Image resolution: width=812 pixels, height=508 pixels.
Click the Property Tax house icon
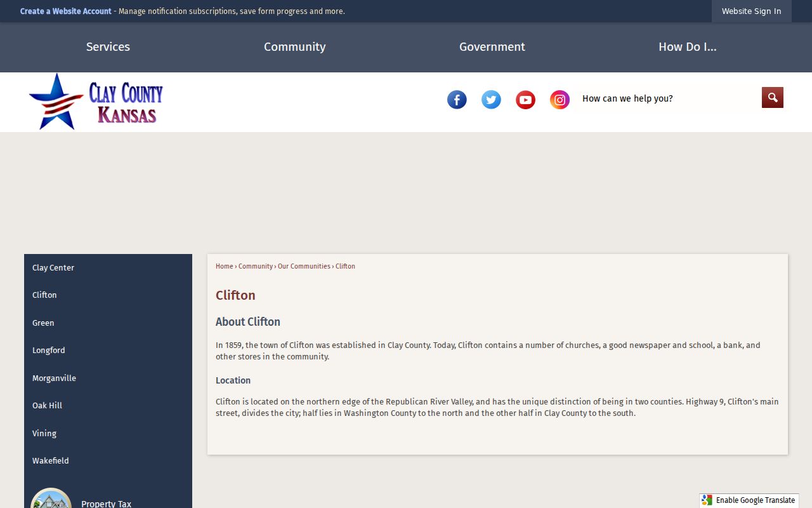pyautogui.click(x=51, y=498)
